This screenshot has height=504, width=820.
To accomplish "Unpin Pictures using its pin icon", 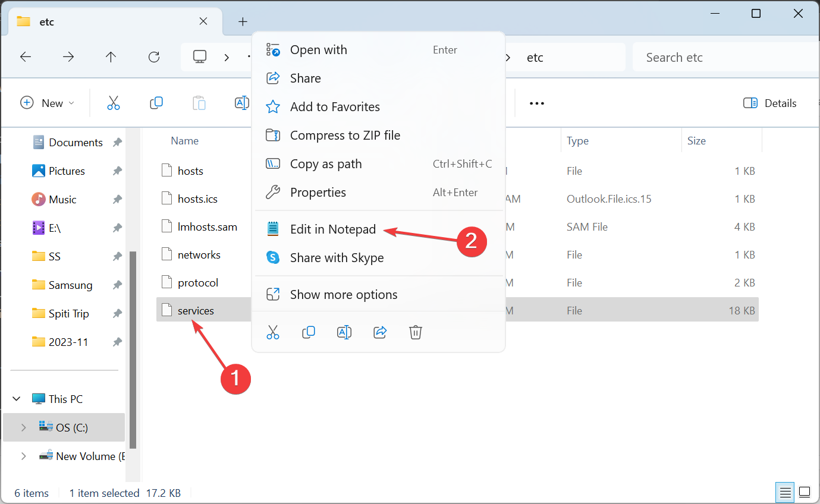I will click(x=117, y=171).
